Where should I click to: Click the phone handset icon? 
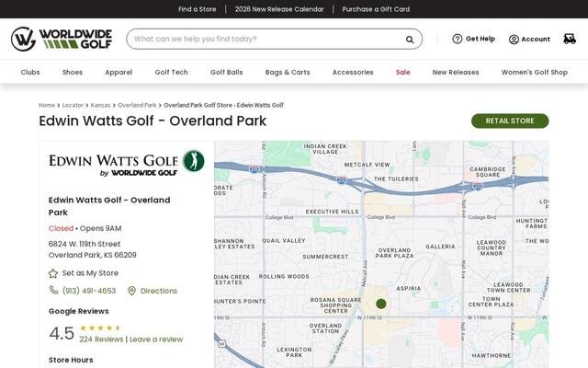[x=53, y=291]
